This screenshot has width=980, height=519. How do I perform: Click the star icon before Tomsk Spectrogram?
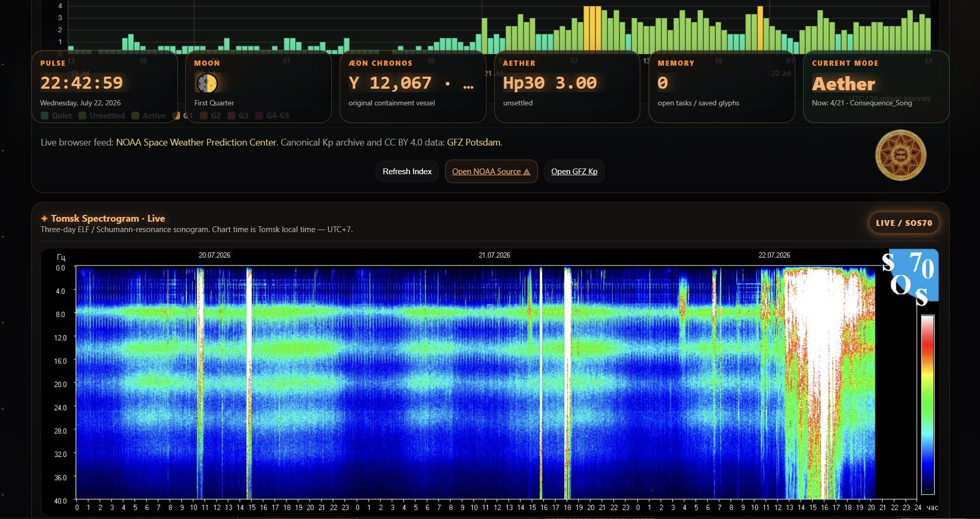[44, 219]
